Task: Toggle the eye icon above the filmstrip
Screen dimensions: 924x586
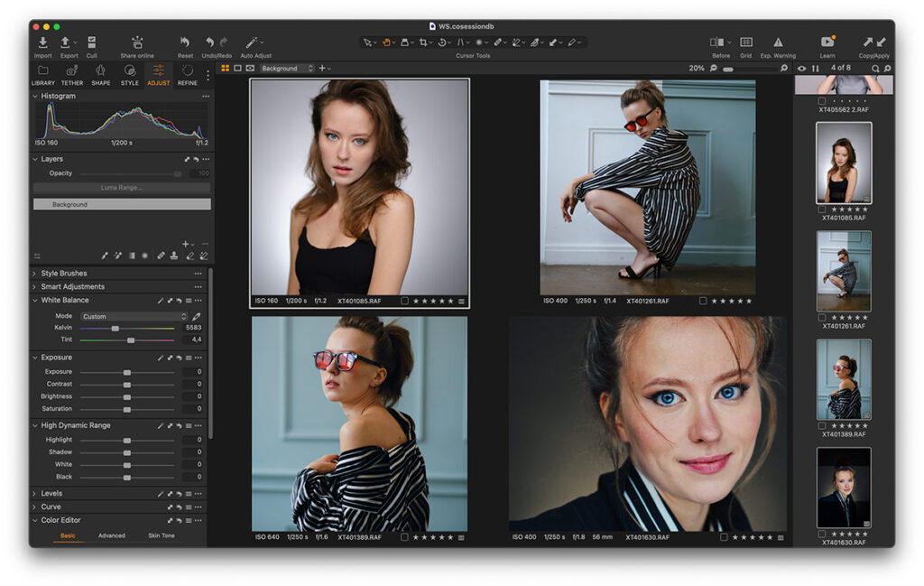Action: coord(801,69)
